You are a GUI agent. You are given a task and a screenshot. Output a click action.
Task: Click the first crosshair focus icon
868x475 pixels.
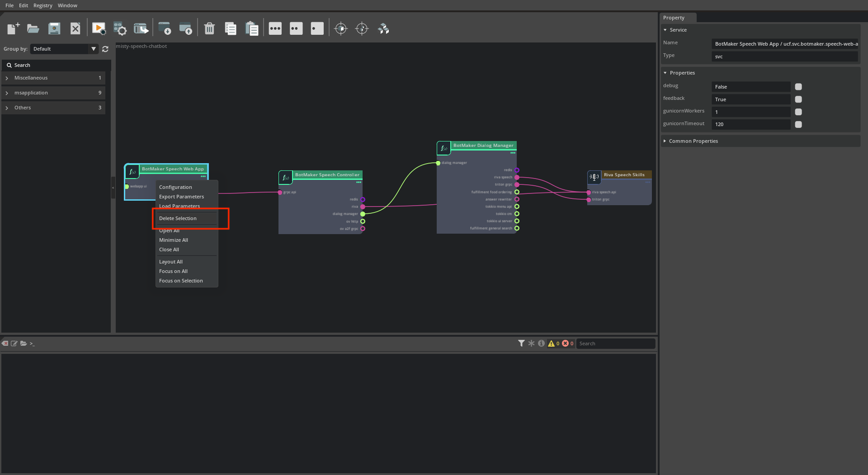tap(341, 28)
